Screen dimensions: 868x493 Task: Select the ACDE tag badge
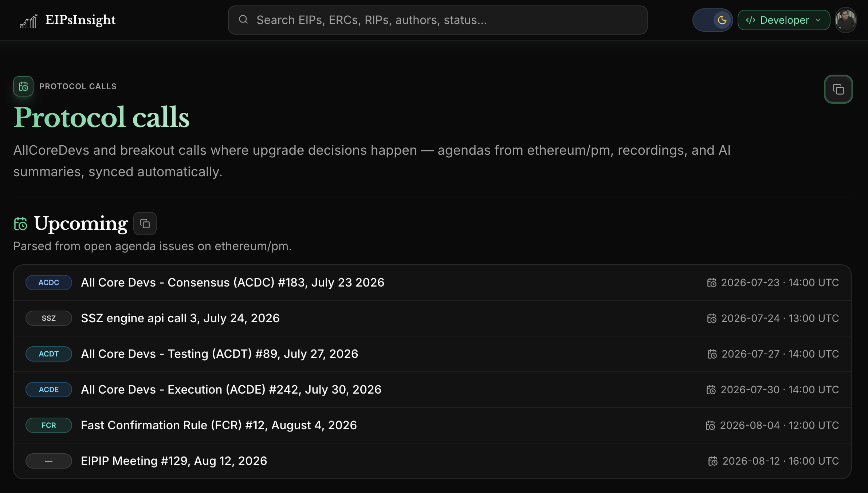(x=49, y=390)
